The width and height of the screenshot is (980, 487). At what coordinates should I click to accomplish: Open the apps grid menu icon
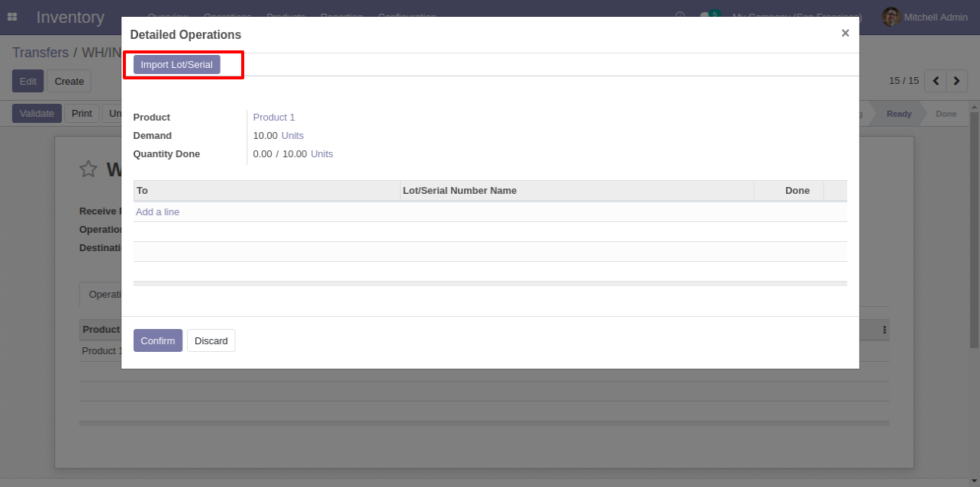pos(12,17)
